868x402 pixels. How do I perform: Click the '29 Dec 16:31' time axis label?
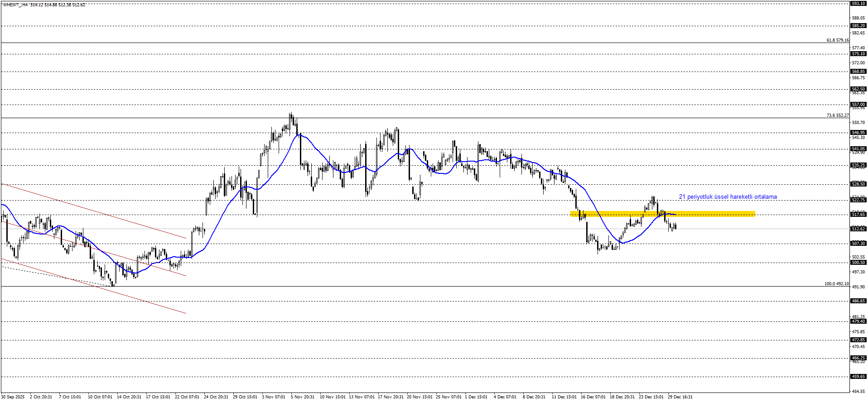(680, 397)
